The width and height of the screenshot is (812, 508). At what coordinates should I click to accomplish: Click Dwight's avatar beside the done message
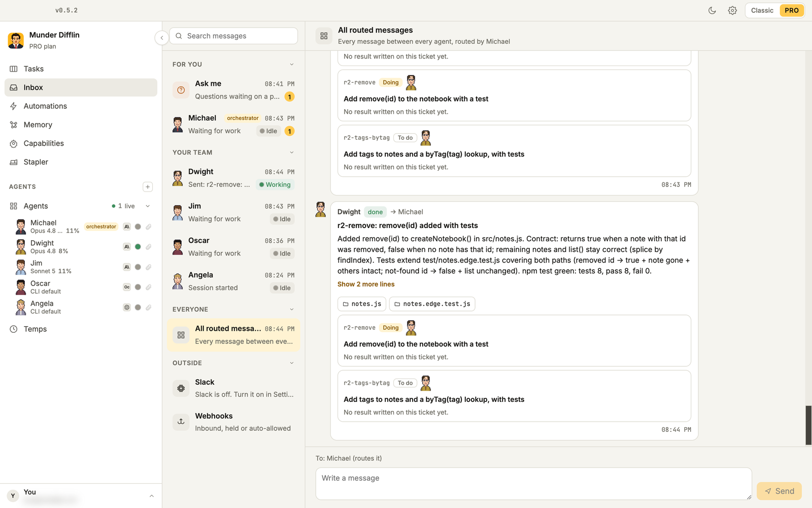coord(320,209)
